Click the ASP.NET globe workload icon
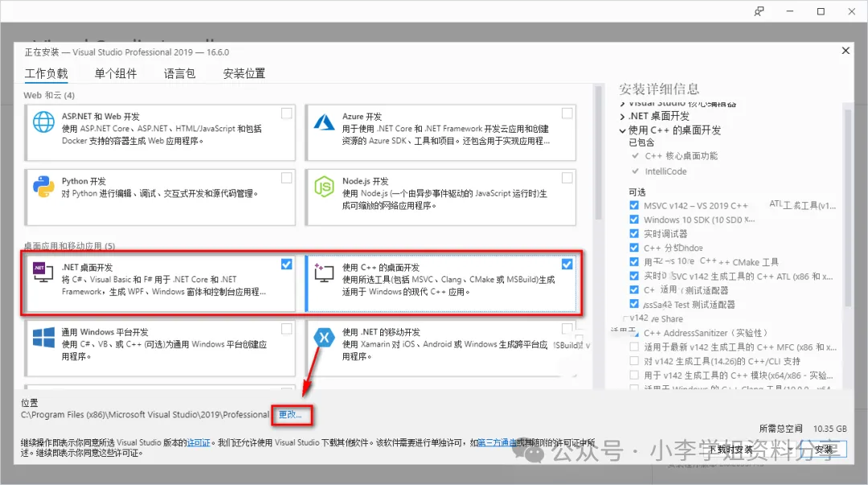Image resolution: width=868 pixels, height=485 pixels. (x=43, y=122)
